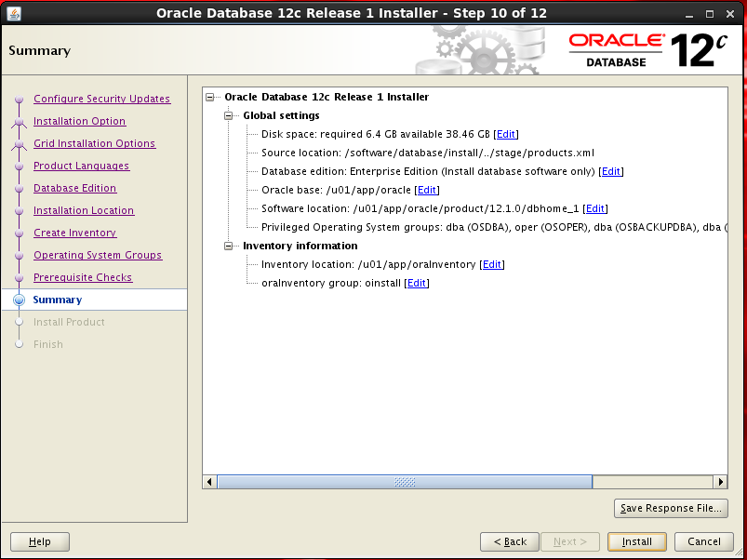Start installation with the Install button

coord(637,541)
